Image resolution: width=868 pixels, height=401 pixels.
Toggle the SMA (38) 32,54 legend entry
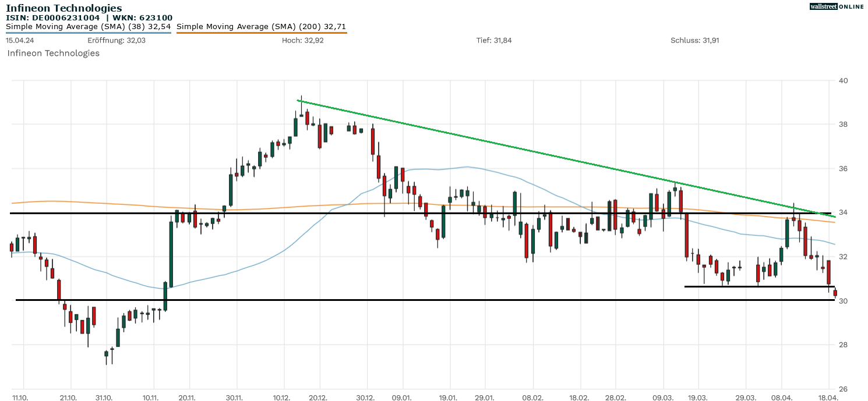coord(86,26)
